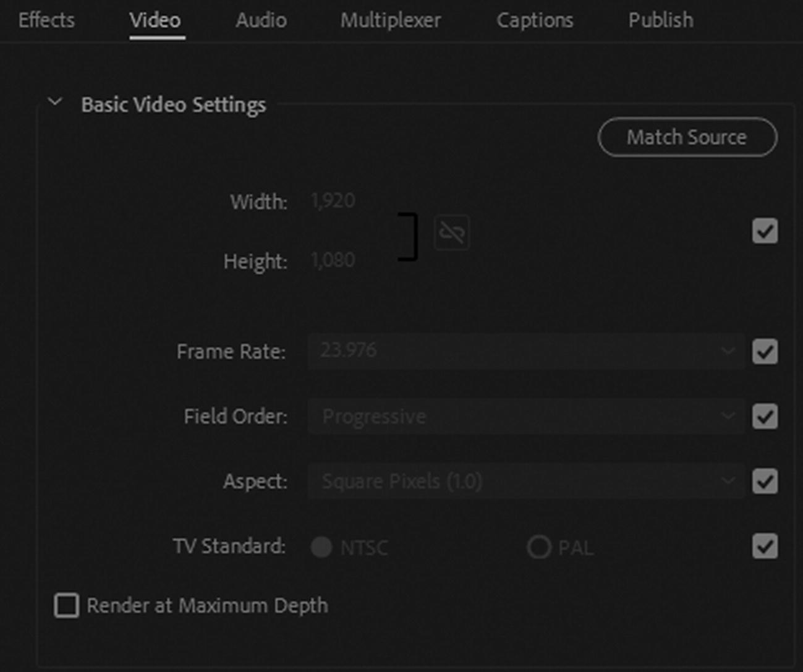This screenshot has height=672, width=803.
Task: Select the Video tab
Action: tap(155, 20)
